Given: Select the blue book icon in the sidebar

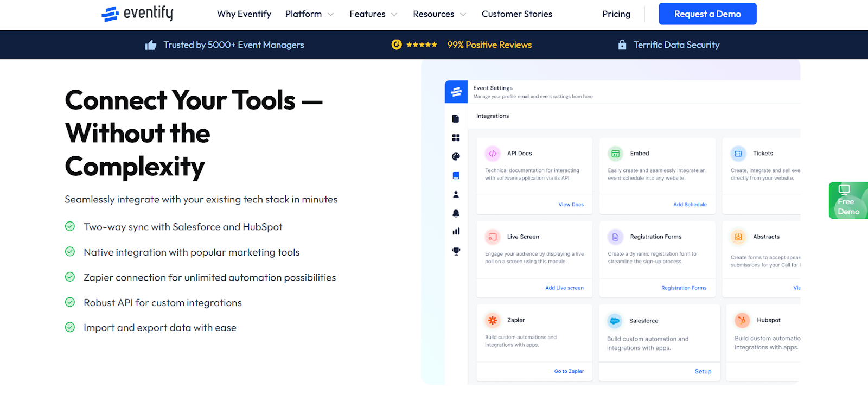Looking at the screenshot, I should (456, 176).
